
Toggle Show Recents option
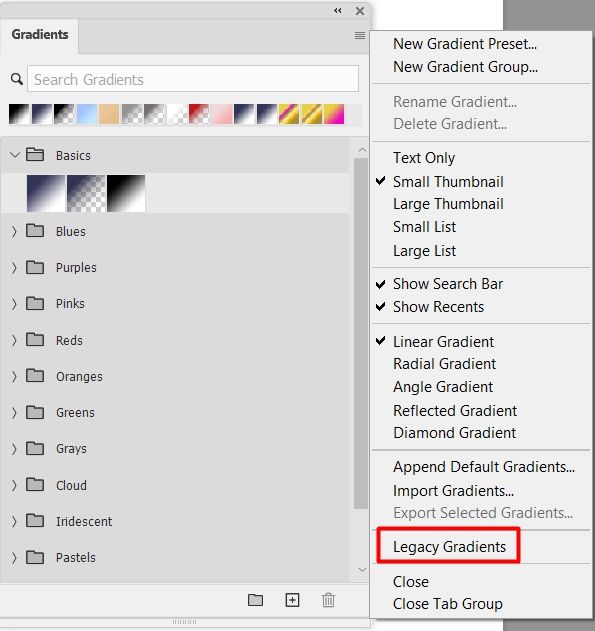(438, 307)
